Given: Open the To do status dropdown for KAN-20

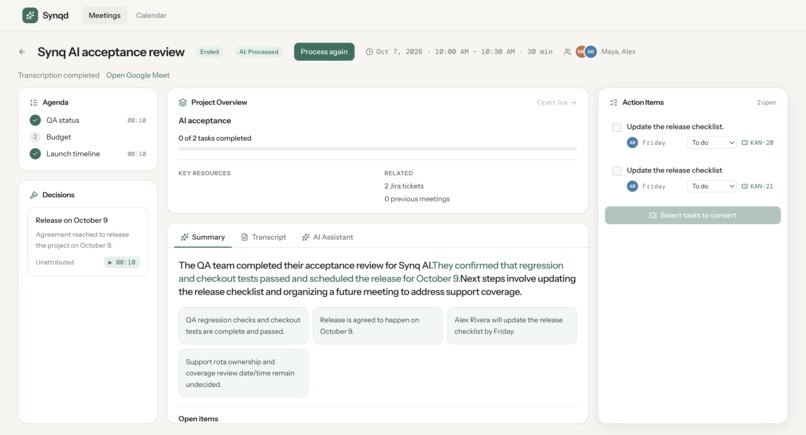Looking at the screenshot, I should pos(712,142).
